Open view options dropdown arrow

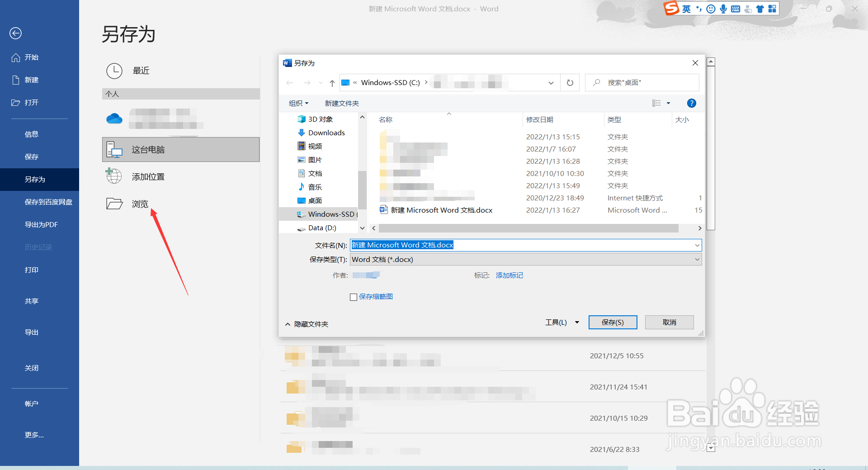pyautogui.click(x=669, y=103)
